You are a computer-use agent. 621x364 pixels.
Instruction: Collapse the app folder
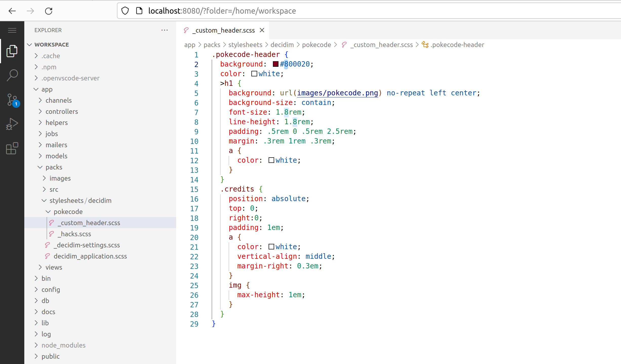click(x=36, y=89)
